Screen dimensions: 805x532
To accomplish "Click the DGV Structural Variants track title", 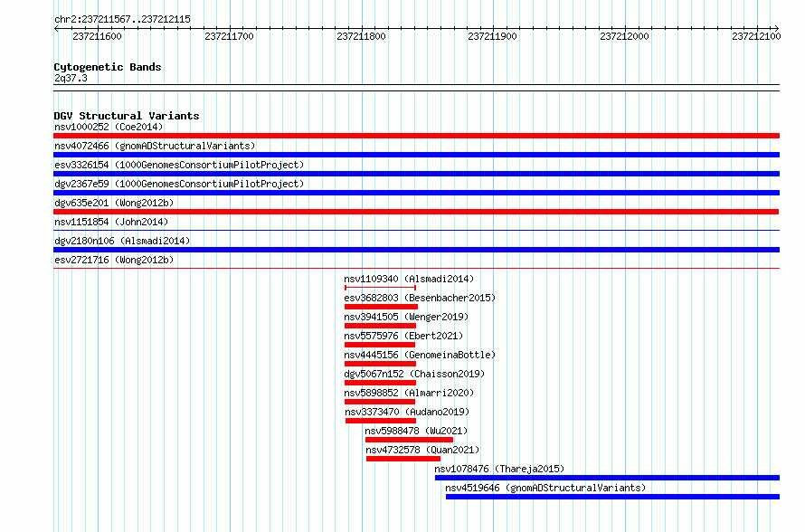I will (x=127, y=116).
